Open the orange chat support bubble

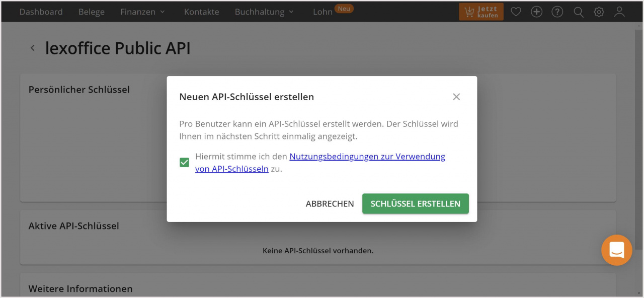coord(617,250)
